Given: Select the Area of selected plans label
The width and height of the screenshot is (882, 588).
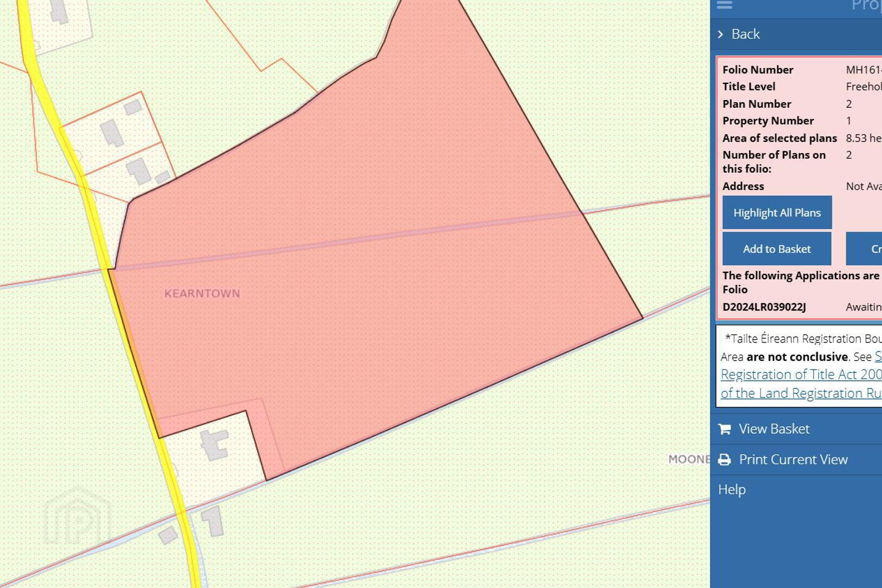Looking at the screenshot, I should (x=780, y=138).
